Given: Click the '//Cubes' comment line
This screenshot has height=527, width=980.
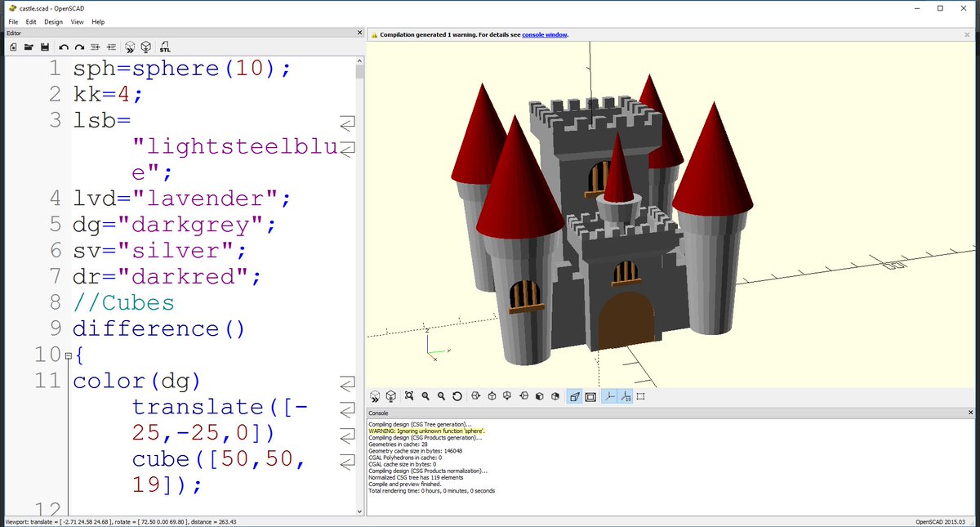Looking at the screenshot, I should [123, 303].
